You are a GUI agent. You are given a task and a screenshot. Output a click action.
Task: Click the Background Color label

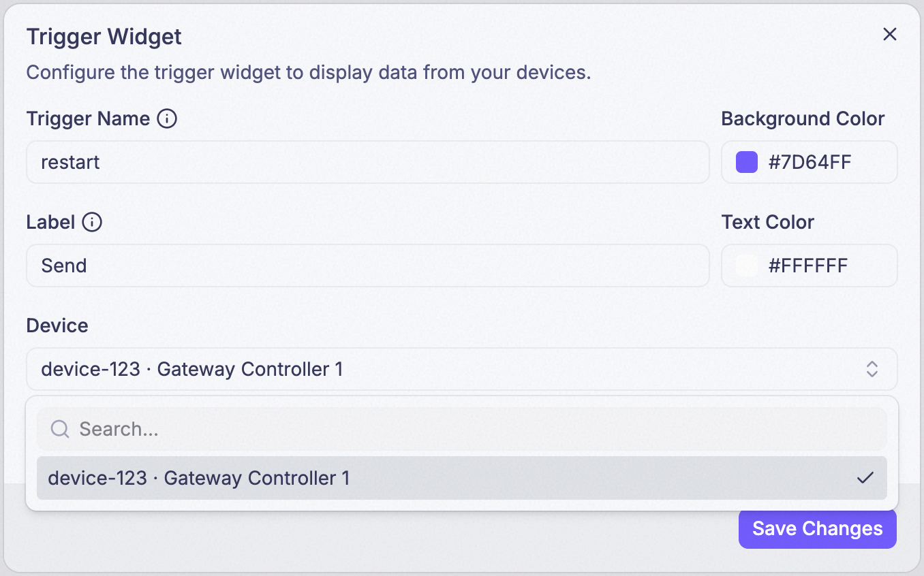[x=803, y=118]
